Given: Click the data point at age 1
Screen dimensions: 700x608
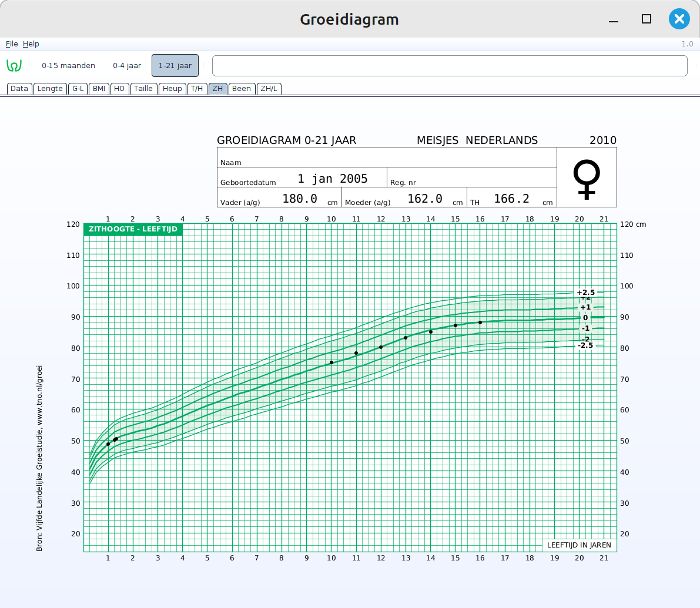Looking at the screenshot, I should pyautogui.click(x=108, y=444).
